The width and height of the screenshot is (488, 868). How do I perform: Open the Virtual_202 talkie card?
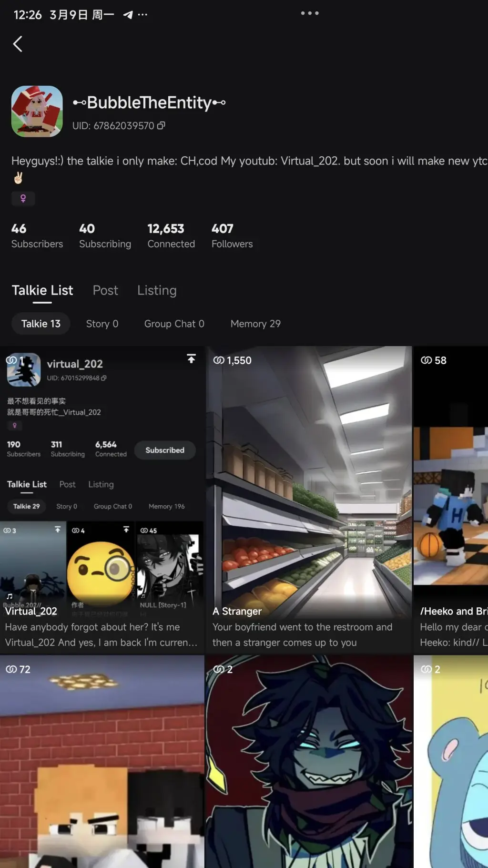coord(102,500)
